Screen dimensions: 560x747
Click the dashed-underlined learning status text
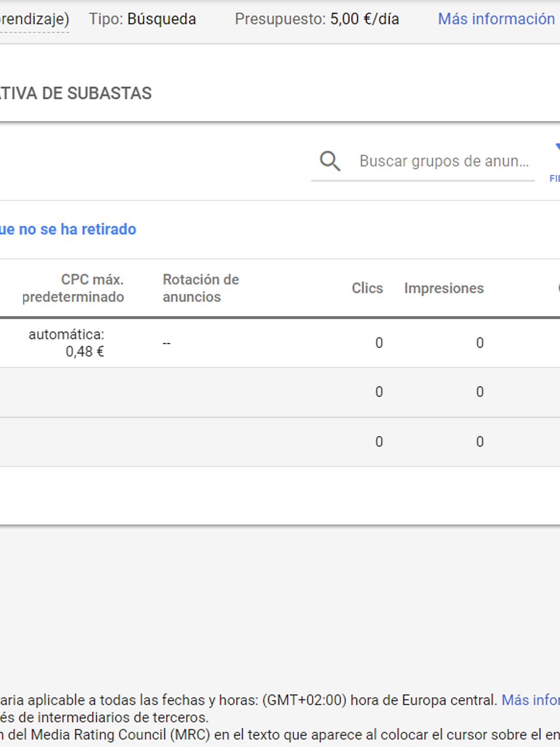pos(34,20)
